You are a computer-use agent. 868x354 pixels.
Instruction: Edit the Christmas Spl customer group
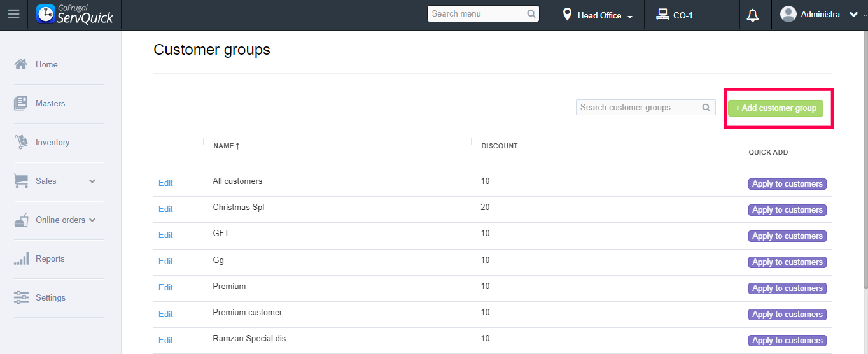point(165,209)
